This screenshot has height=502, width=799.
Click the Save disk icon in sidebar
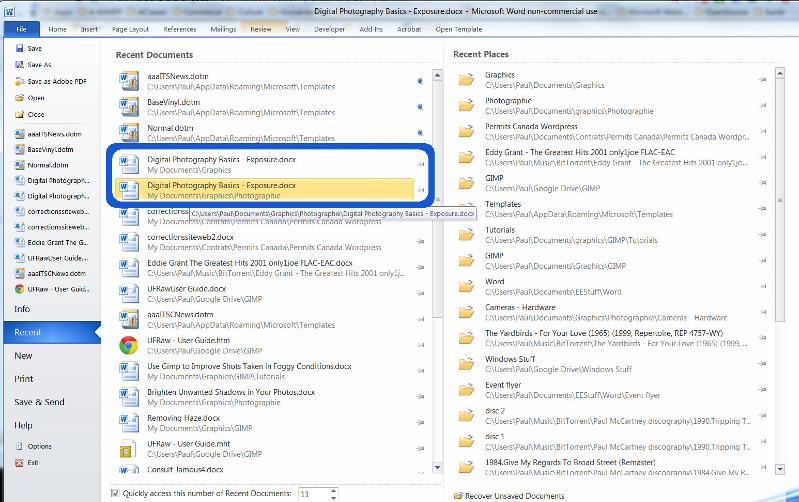19,48
